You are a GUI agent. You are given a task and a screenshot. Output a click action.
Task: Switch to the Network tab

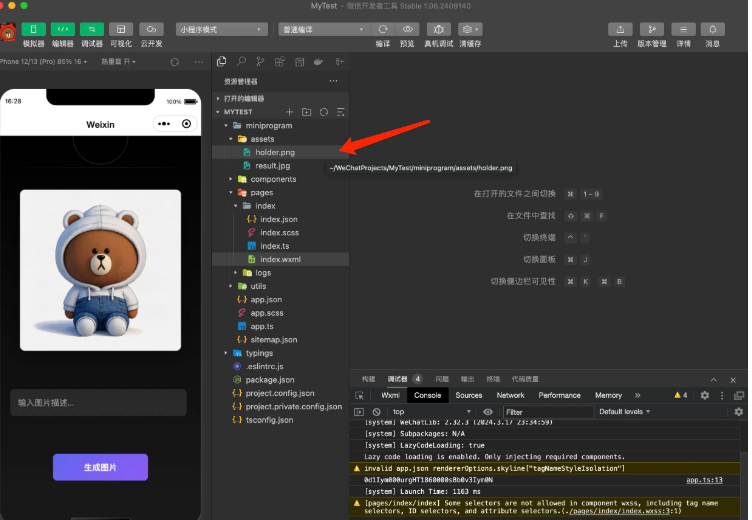510,395
